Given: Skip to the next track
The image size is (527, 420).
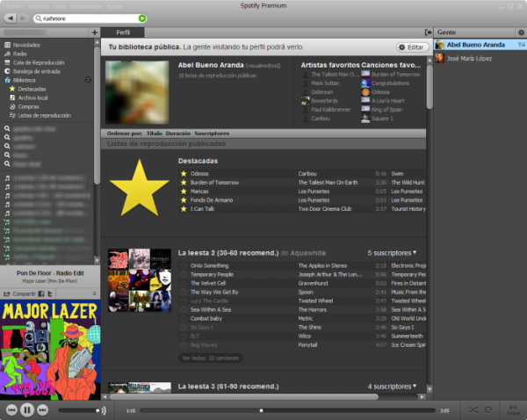Looking at the screenshot, I should (x=42, y=410).
